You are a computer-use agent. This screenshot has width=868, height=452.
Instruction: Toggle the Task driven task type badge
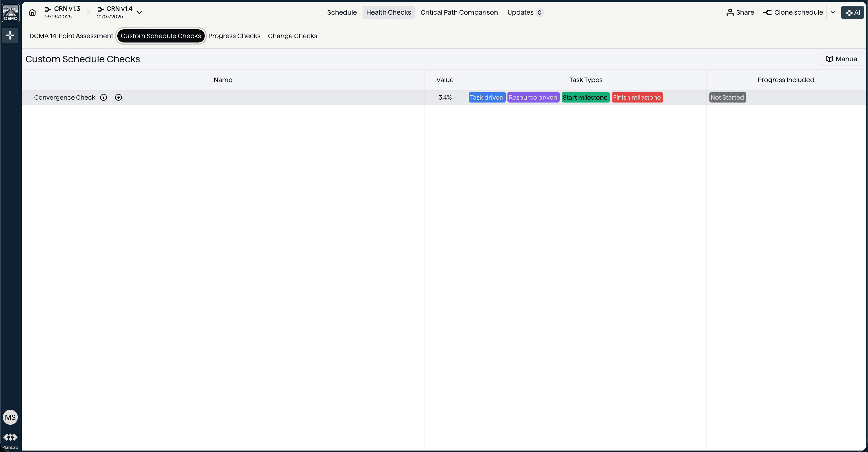[486, 97]
